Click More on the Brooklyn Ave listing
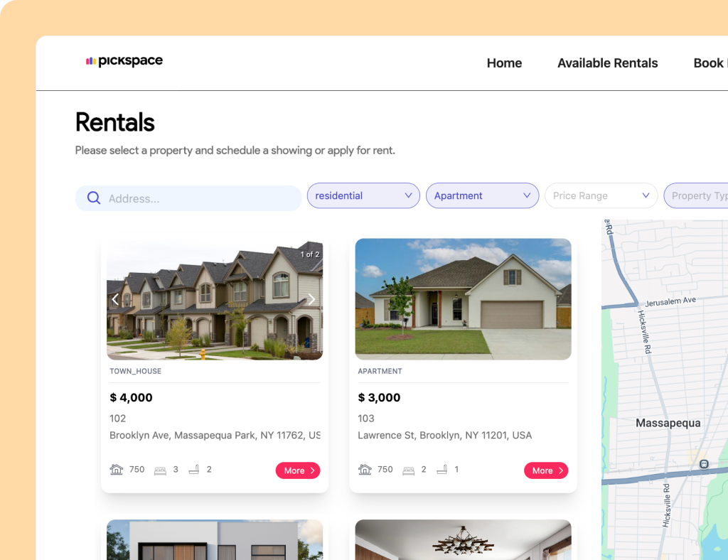The width and height of the screenshot is (728, 560). 298,470
